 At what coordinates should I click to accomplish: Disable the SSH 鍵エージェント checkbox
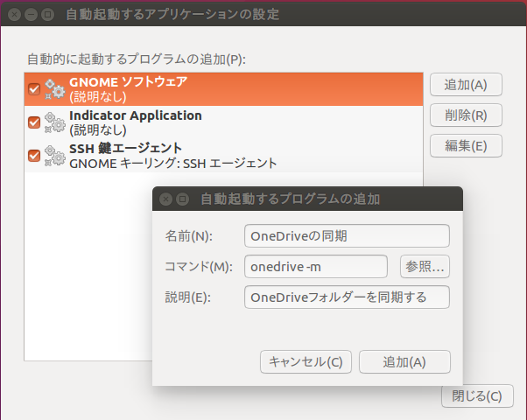click(34, 156)
